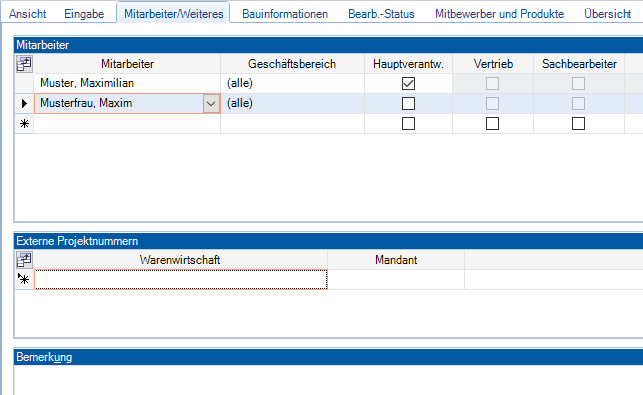Screen dimensions: 643x395
Task: Click the Hauptverantw. column header
Action: [408, 64]
